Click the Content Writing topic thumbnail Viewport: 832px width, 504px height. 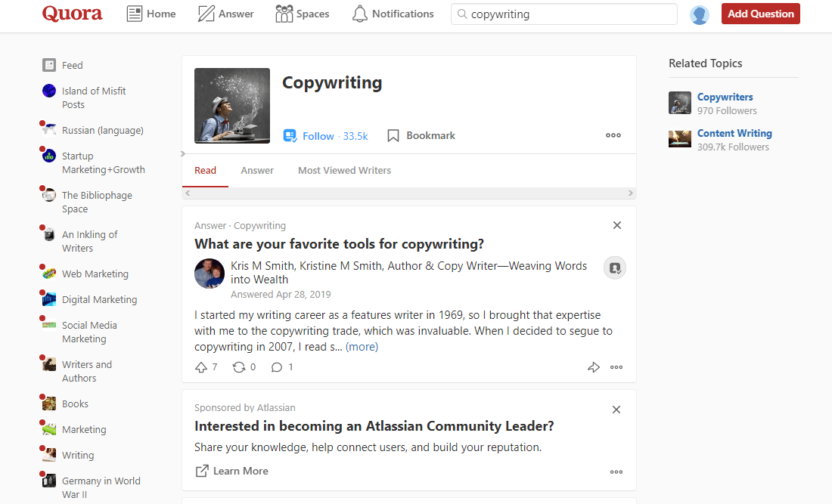(x=680, y=139)
